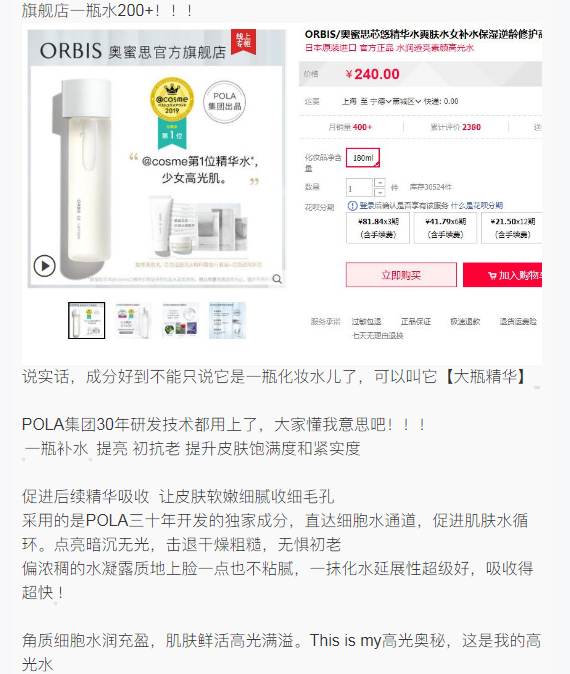Image resolution: width=570 pixels, height=674 pixels.
Task: Play the product video on main image
Action: tap(45, 266)
